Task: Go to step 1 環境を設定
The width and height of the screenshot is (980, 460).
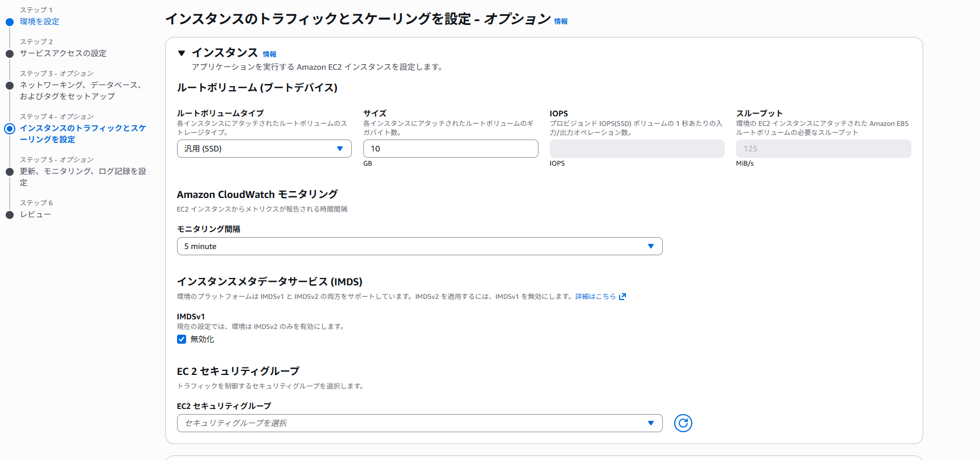Action: (40, 22)
